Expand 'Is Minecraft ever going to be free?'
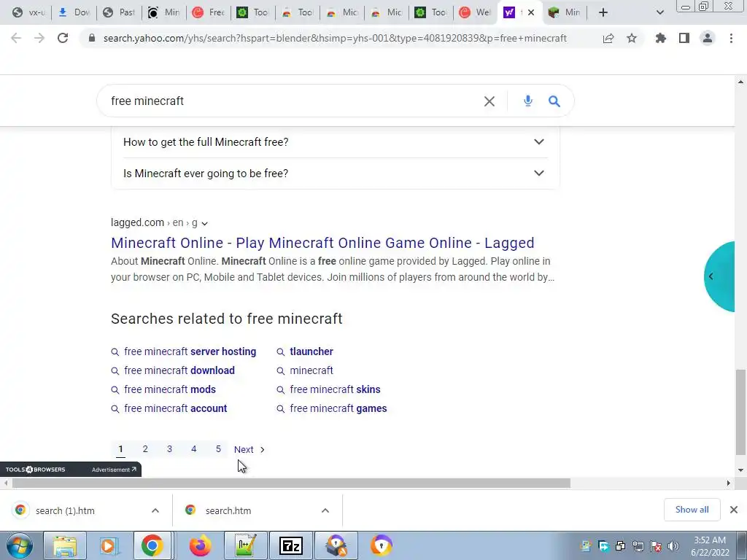747x560 pixels. point(336,174)
